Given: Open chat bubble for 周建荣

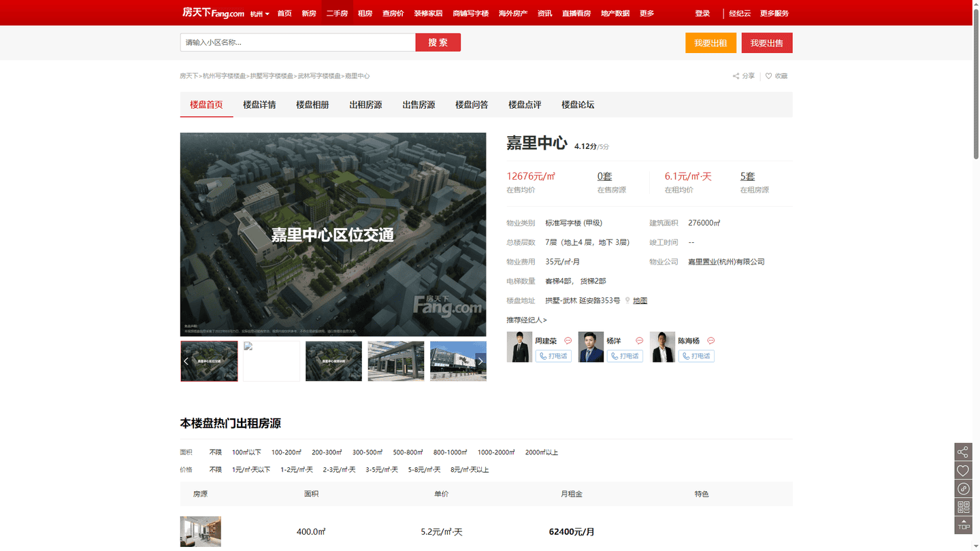Looking at the screenshot, I should 568,341.
